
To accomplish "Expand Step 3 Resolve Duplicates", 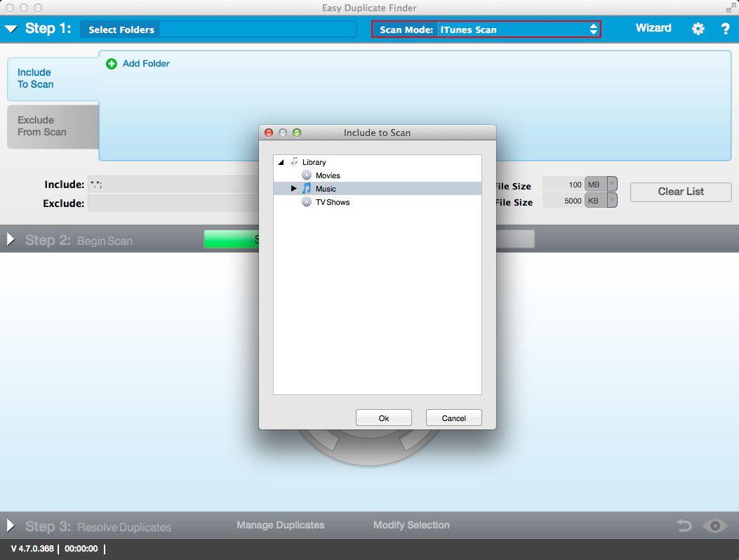I will point(11,526).
